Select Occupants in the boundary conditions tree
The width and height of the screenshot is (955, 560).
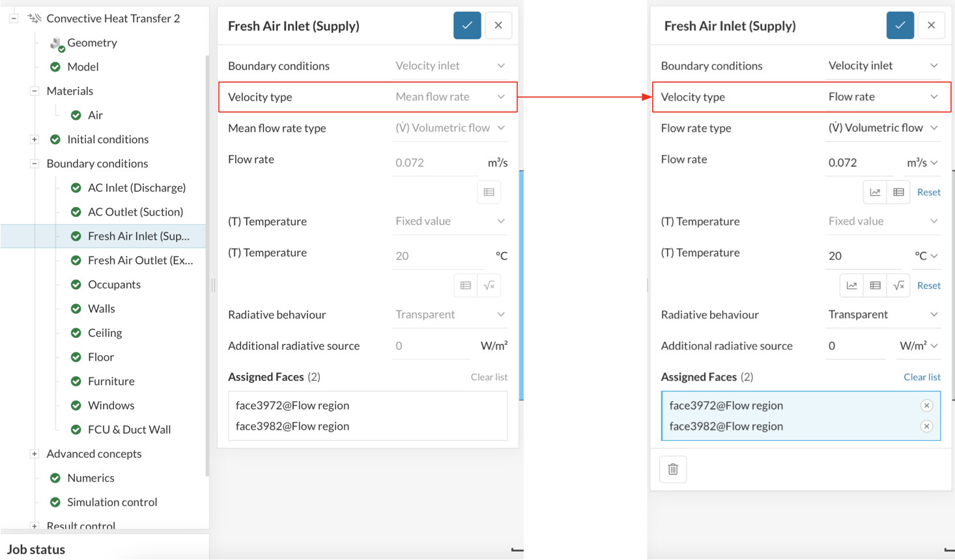pos(114,285)
